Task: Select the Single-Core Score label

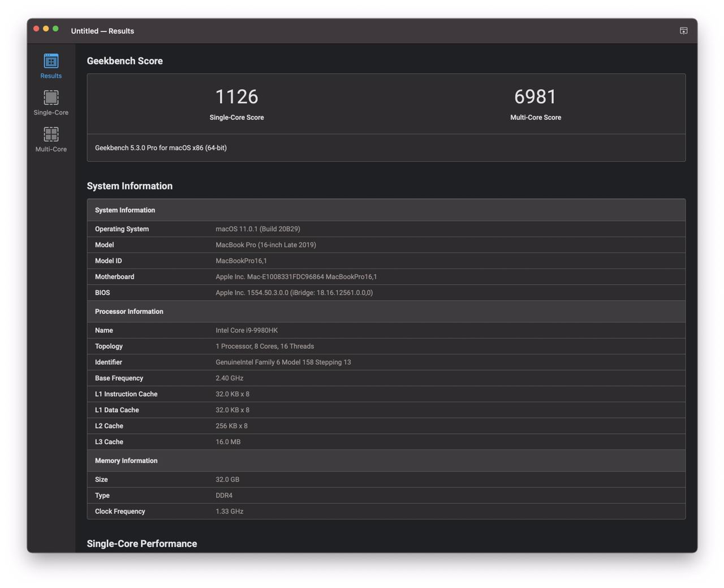Action: (236, 118)
